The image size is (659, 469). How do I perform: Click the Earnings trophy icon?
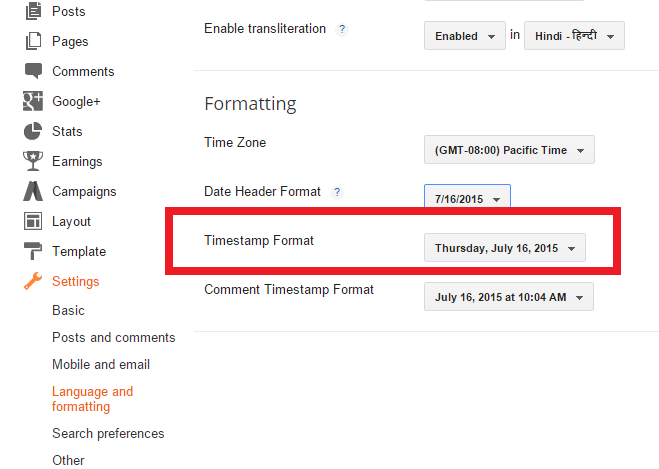33,162
